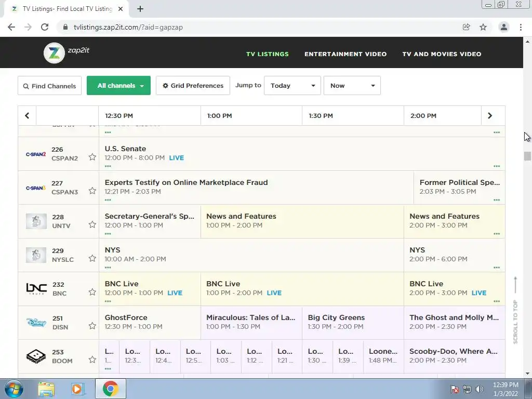
Task: Click the UNTV channel logo
Action: coord(36,221)
